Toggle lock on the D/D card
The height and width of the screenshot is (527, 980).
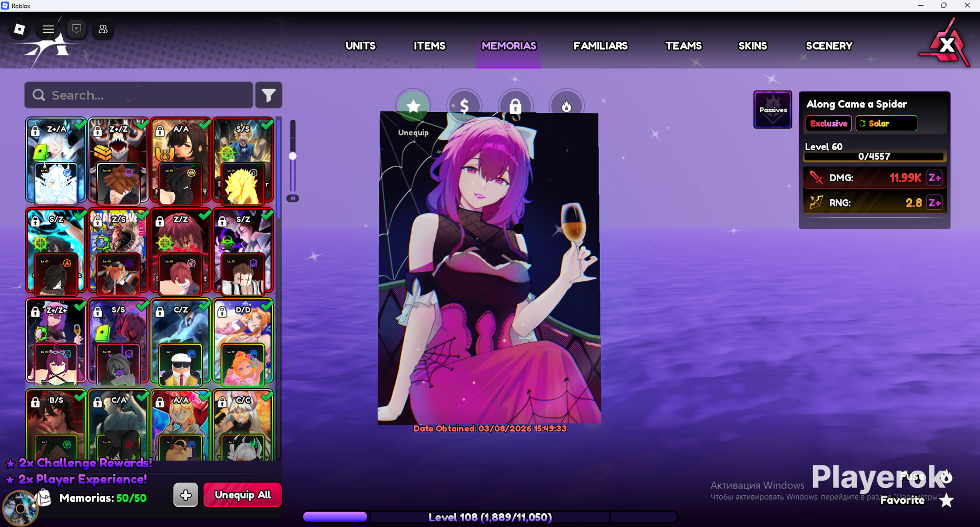(x=222, y=311)
